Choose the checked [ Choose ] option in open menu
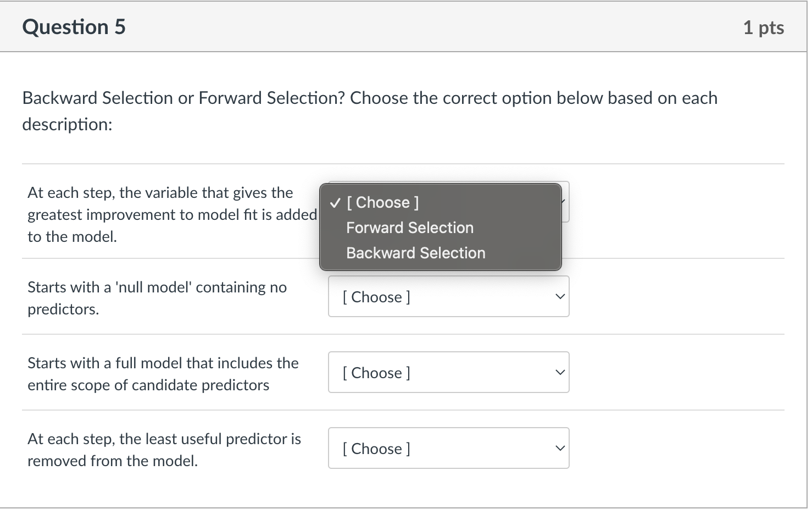812x520 pixels. click(x=382, y=202)
